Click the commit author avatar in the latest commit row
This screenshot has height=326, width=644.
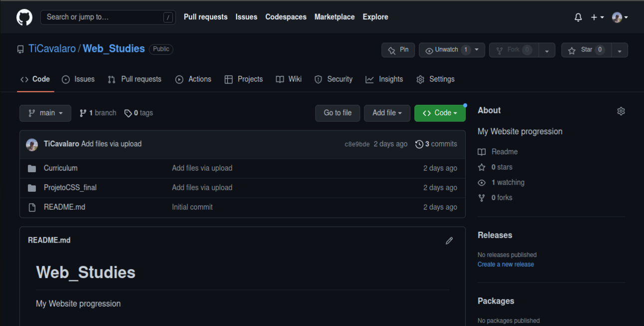coord(32,144)
